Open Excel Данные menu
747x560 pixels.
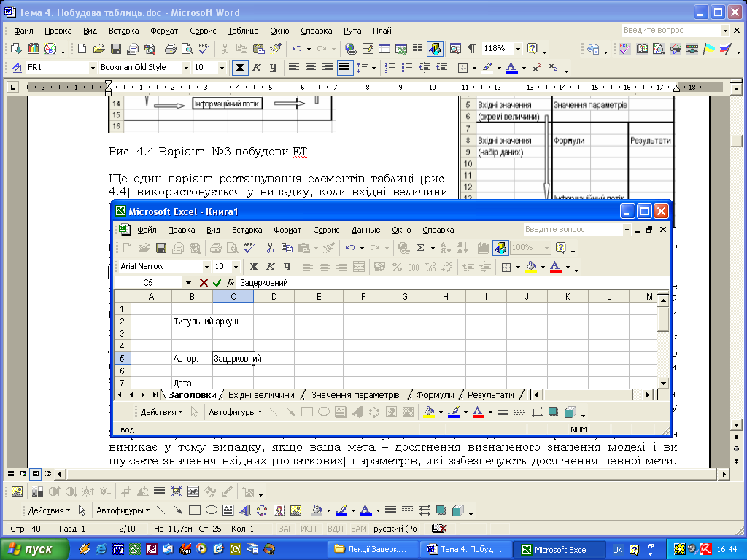(365, 230)
